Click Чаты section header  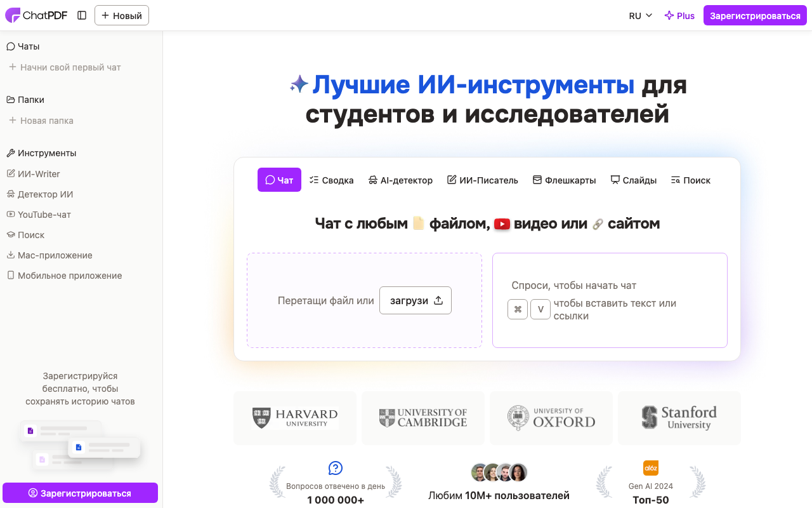(x=23, y=46)
